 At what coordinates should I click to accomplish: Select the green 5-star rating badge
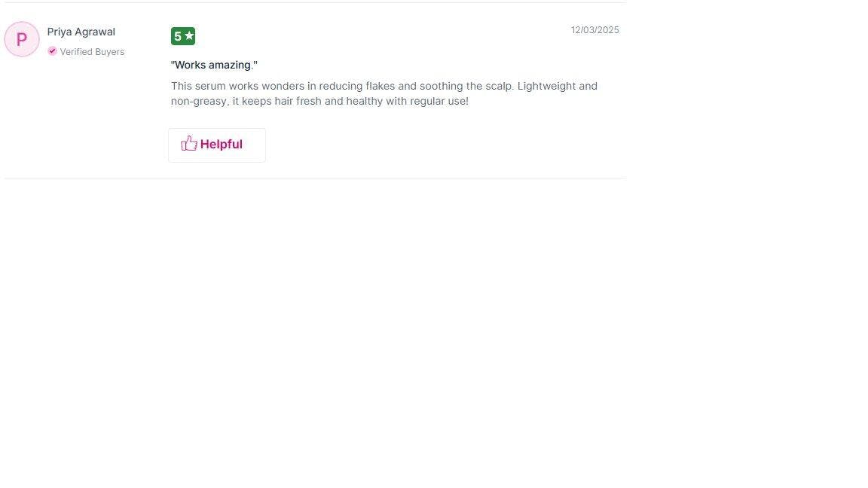(182, 36)
